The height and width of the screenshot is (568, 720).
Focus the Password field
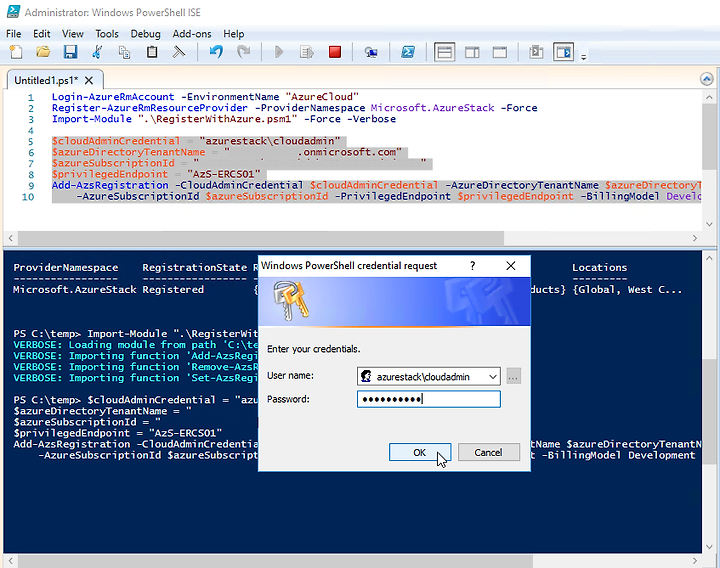(x=429, y=399)
